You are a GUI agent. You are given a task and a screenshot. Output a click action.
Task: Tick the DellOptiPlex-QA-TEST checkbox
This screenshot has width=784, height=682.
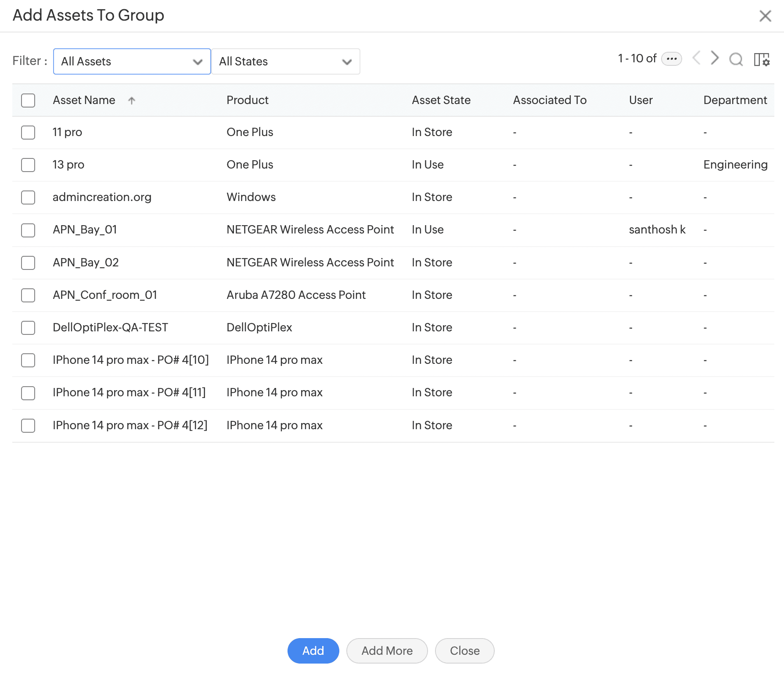coord(28,328)
